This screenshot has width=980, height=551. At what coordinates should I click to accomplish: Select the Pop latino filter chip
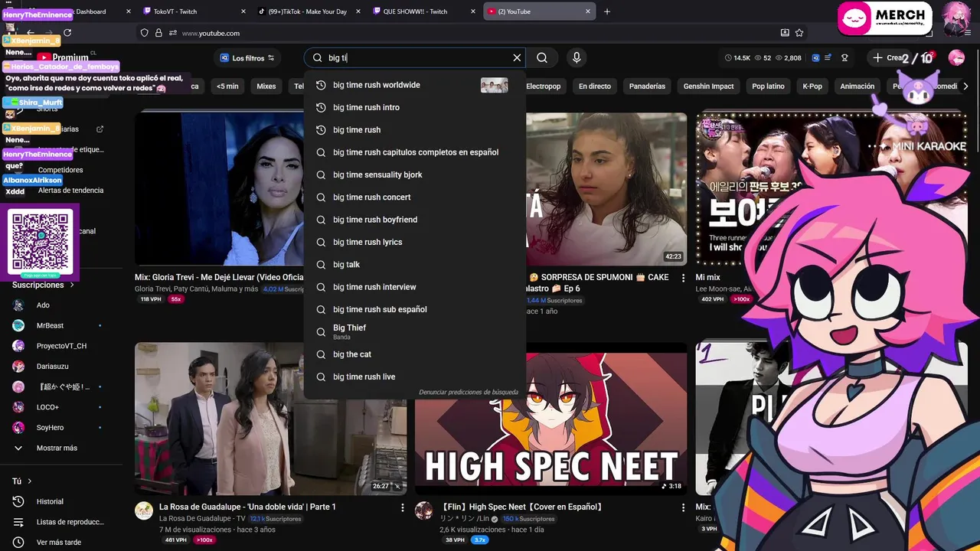coord(768,86)
